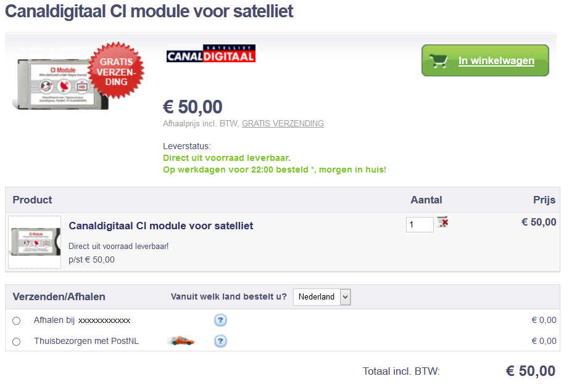Click the Thuisbezorgen met PostNL label

click(86, 341)
